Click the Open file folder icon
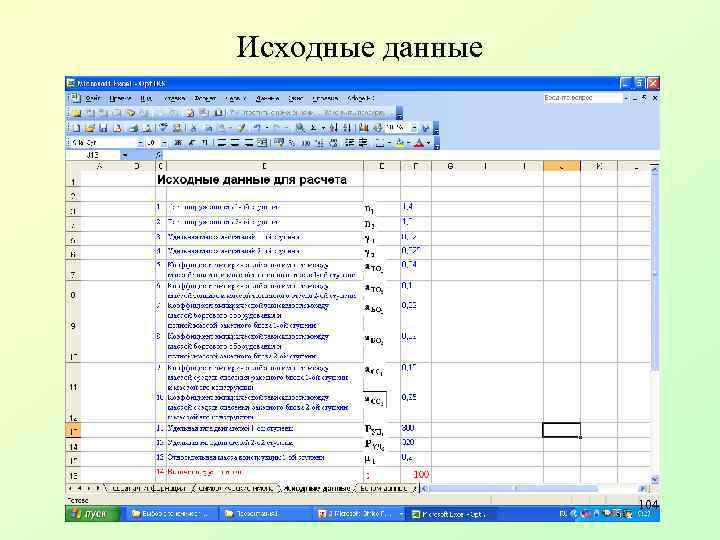Screen dimensions: 720x540 (x=90, y=128)
